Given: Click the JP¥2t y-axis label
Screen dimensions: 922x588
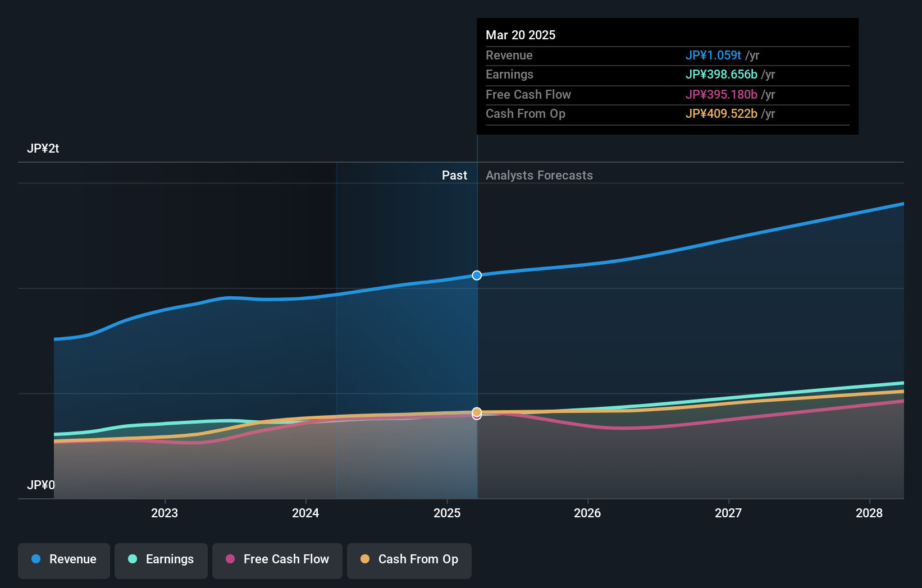Looking at the screenshot, I should [43, 149].
